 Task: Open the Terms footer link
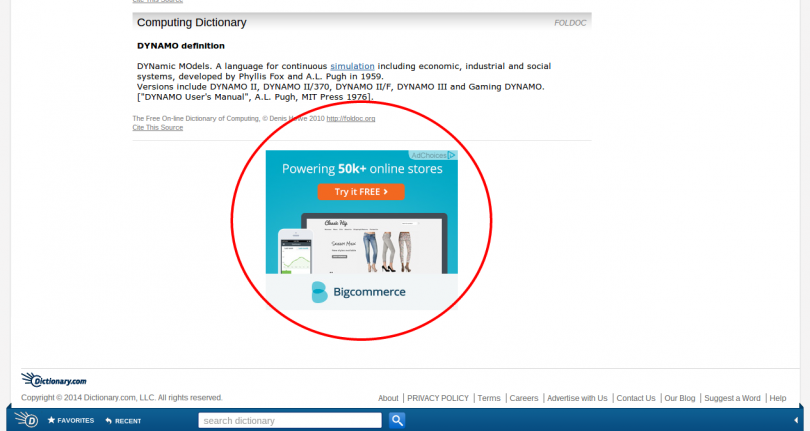489,398
